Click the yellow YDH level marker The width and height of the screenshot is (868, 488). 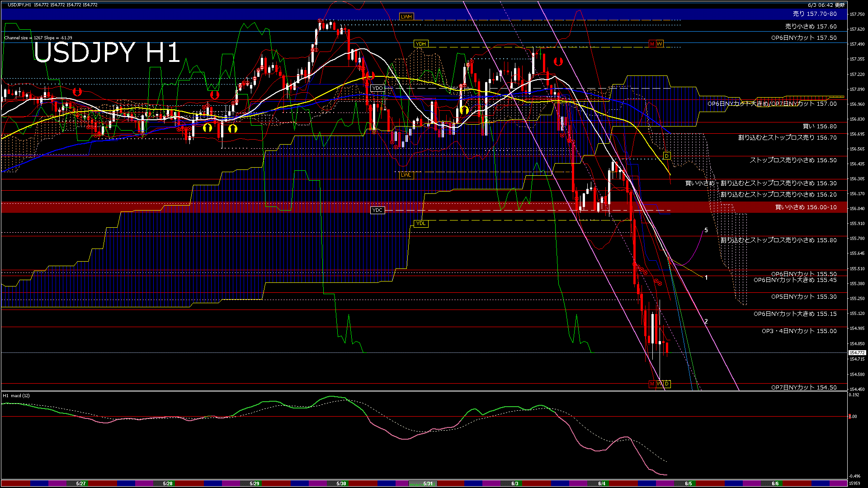(x=420, y=44)
